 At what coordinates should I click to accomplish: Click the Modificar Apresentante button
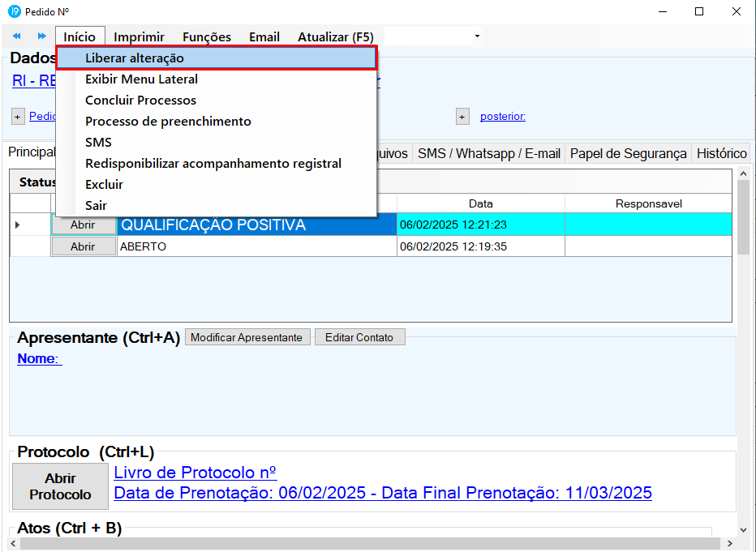coord(247,337)
